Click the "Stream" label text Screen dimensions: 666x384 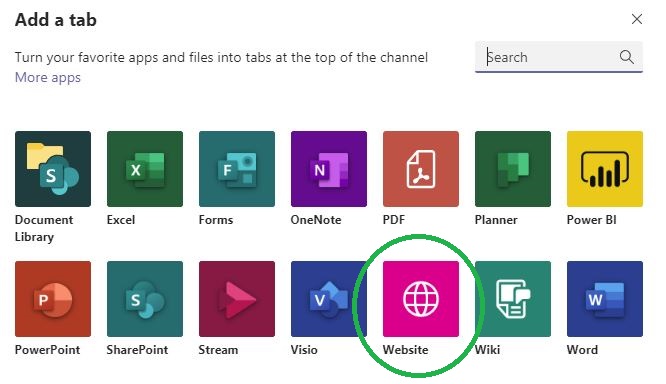(x=218, y=350)
